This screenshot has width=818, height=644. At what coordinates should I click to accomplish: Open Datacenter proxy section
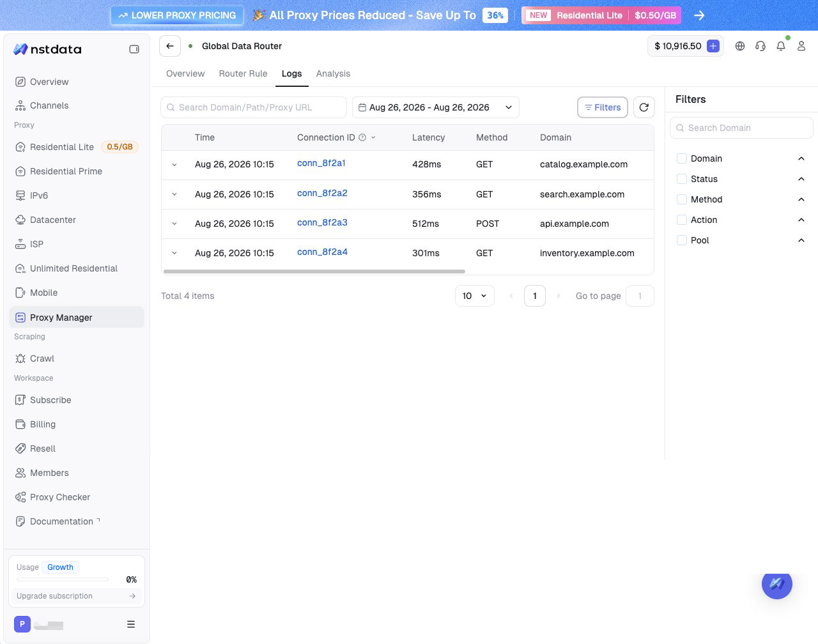[x=77, y=220]
